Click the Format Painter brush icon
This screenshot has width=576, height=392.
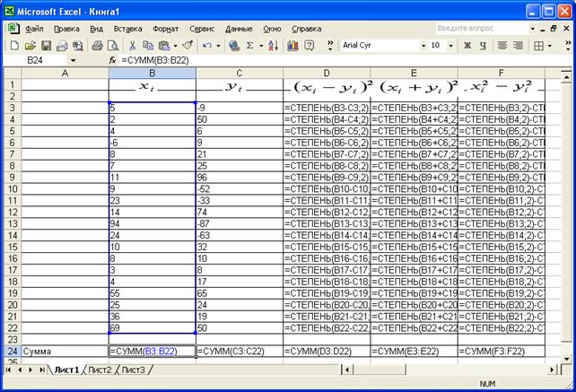tap(187, 45)
